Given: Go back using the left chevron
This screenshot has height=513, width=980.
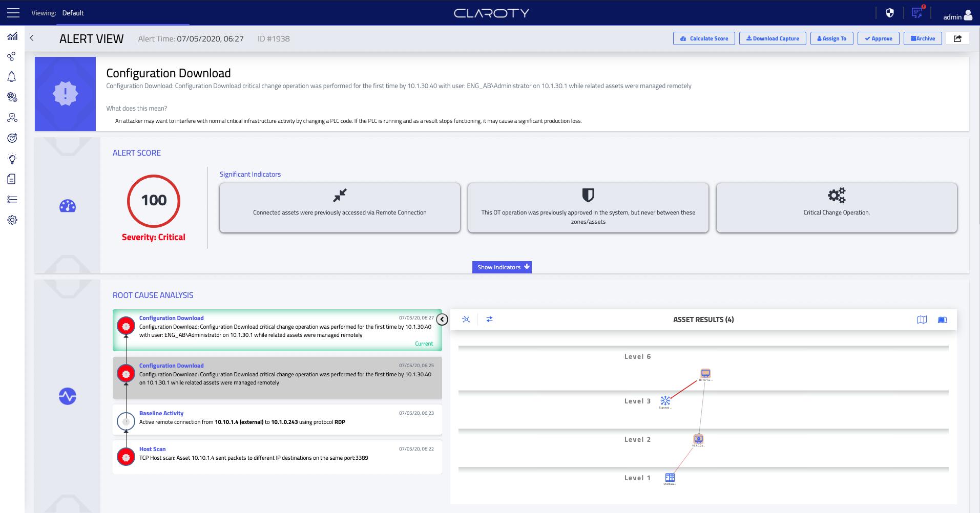Looking at the screenshot, I should (32, 38).
